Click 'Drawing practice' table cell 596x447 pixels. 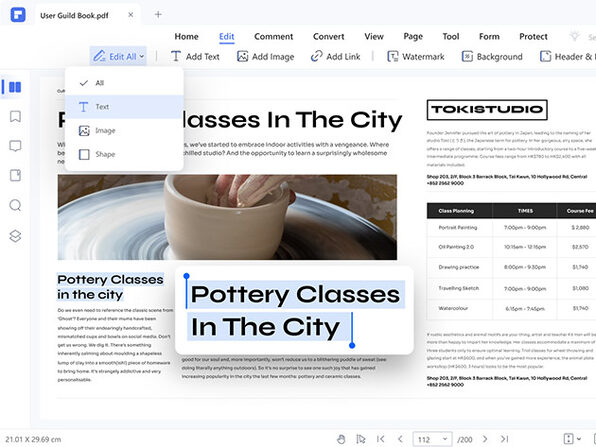pos(459,267)
